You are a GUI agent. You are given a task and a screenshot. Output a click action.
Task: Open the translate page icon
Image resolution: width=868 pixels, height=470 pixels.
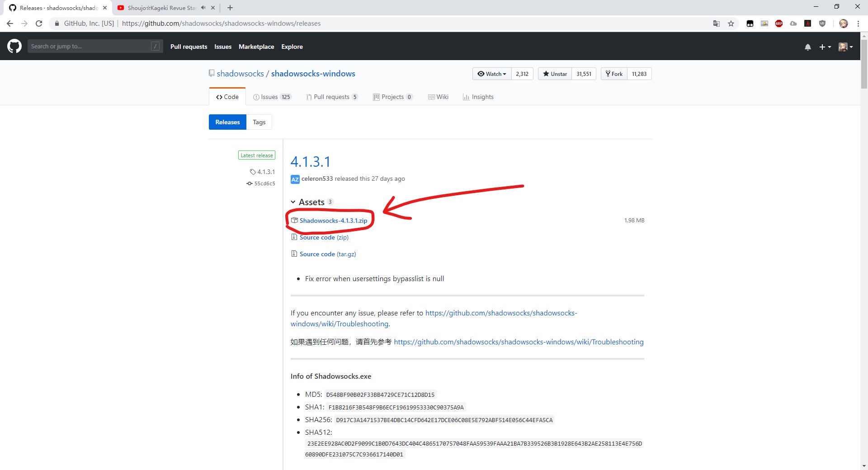click(x=717, y=23)
